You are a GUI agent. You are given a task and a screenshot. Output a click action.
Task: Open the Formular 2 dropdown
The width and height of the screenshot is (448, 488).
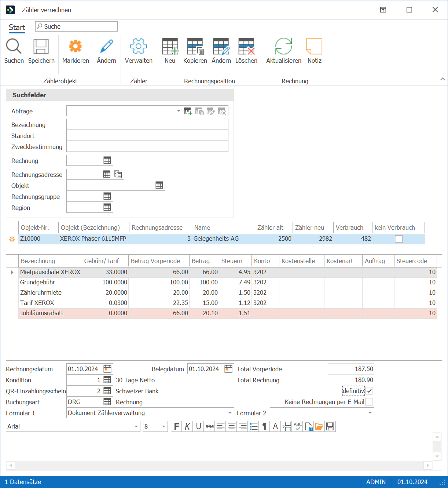(x=370, y=413)
